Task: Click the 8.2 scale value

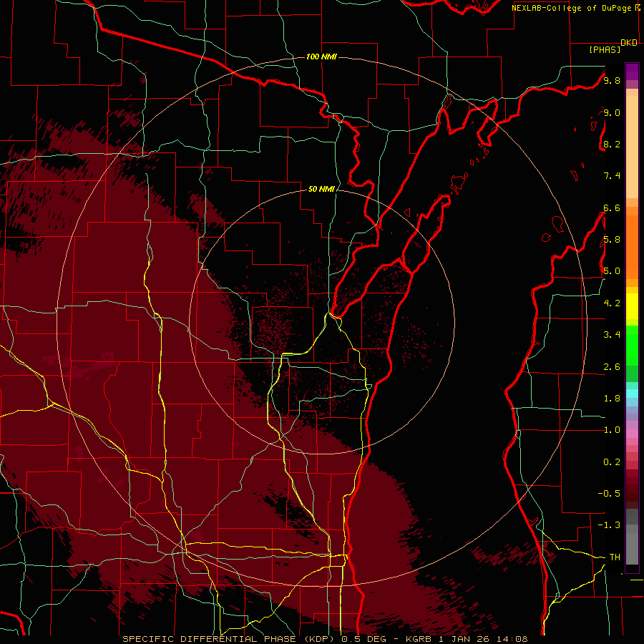Action: [612, 144]
